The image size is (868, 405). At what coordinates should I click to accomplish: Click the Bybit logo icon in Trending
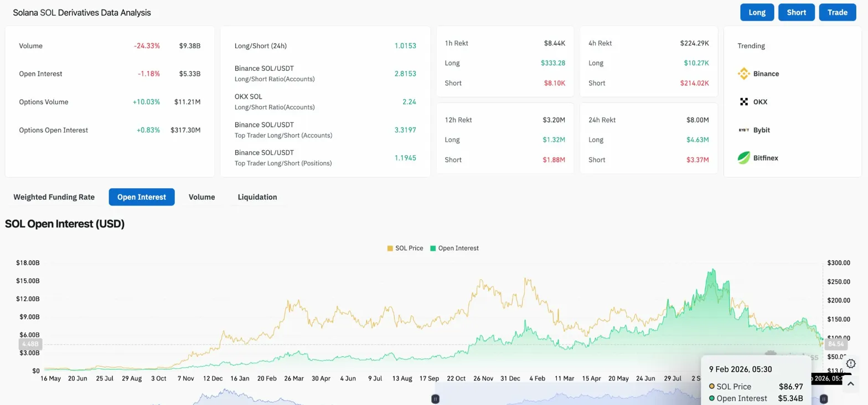pyautogui.click(x=744, y=130)
